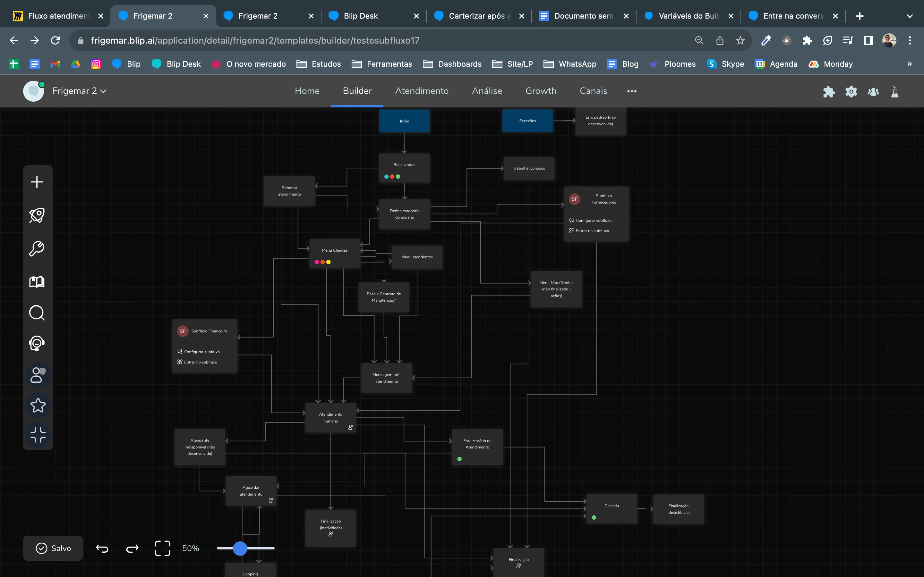Image resolution: width=924 pixels, height=577 pixels.
Task: Open the Canais navigation tab
Action: (593, 91)
